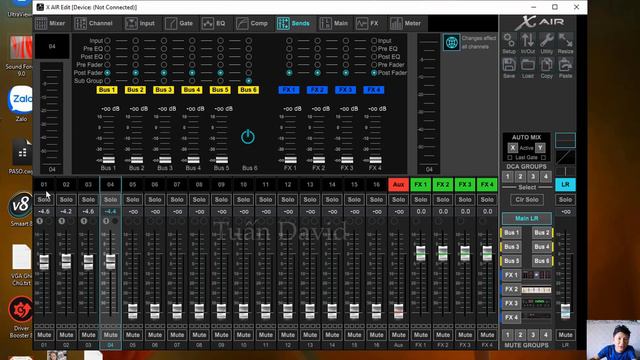
Task: Select Pre Fader tap for Bus 1
Action: (x=107, y=64)
